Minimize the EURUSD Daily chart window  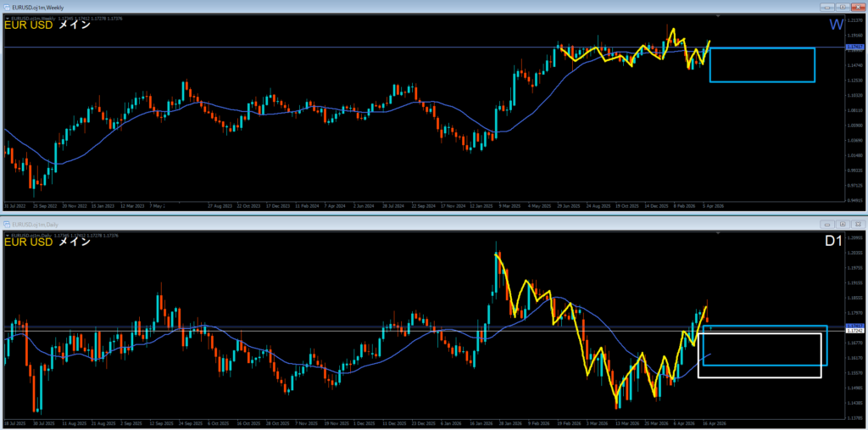828,223
